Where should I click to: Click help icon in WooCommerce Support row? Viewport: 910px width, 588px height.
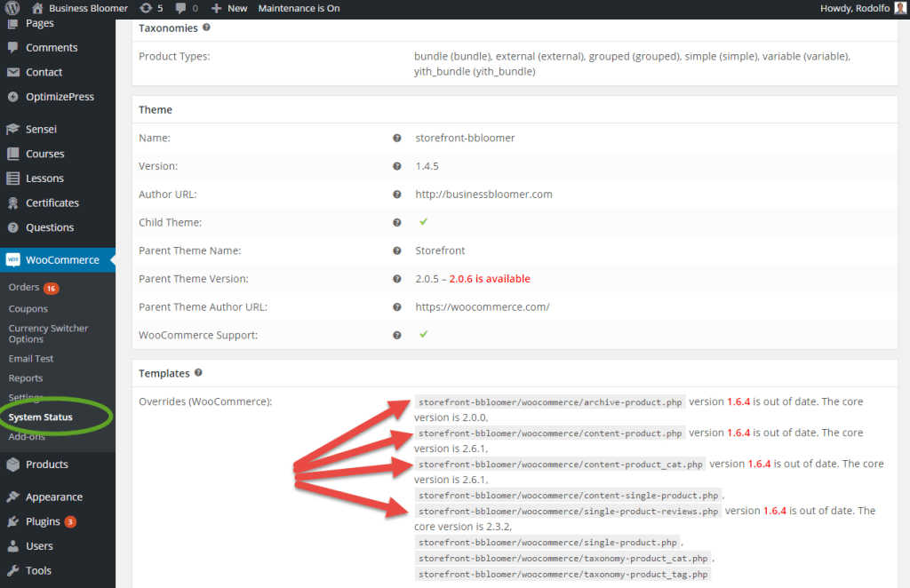(x=397, y=335)
